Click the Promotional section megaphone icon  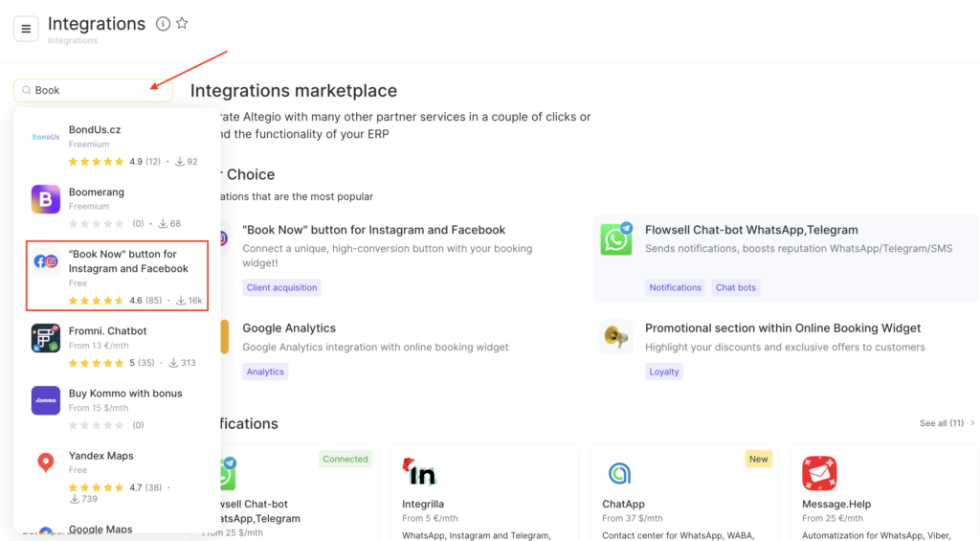click(616, 336)
